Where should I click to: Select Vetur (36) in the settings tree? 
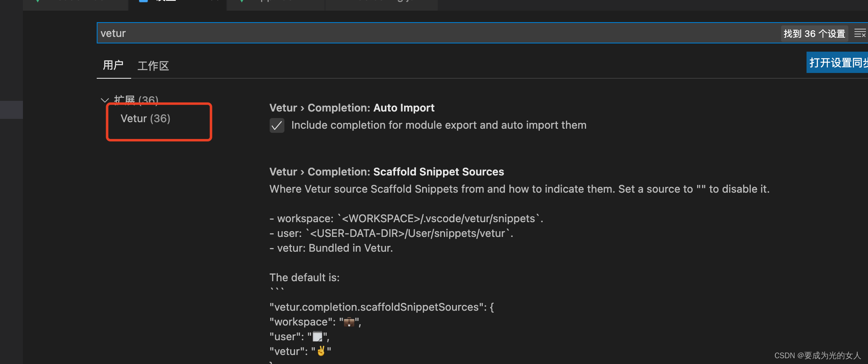145,119
